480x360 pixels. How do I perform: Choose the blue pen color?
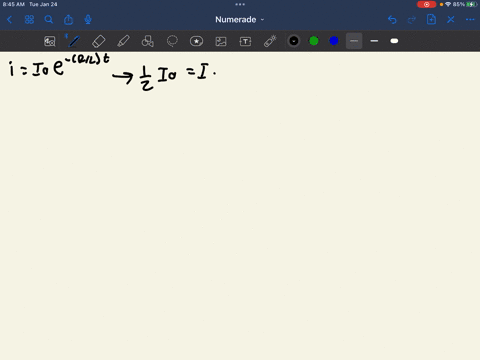(x=334, y=41)
